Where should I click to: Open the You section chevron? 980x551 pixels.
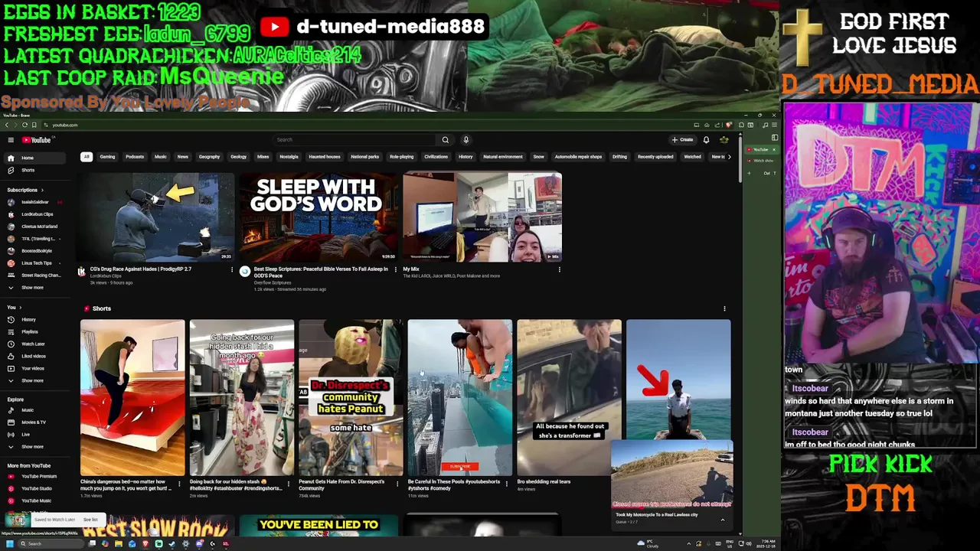(x=20, y=308)
